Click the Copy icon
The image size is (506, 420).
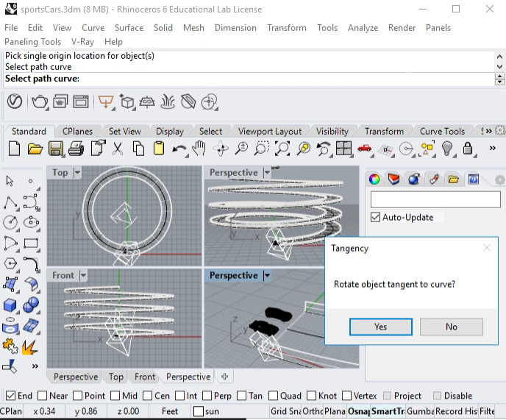(x=138, y=149)
